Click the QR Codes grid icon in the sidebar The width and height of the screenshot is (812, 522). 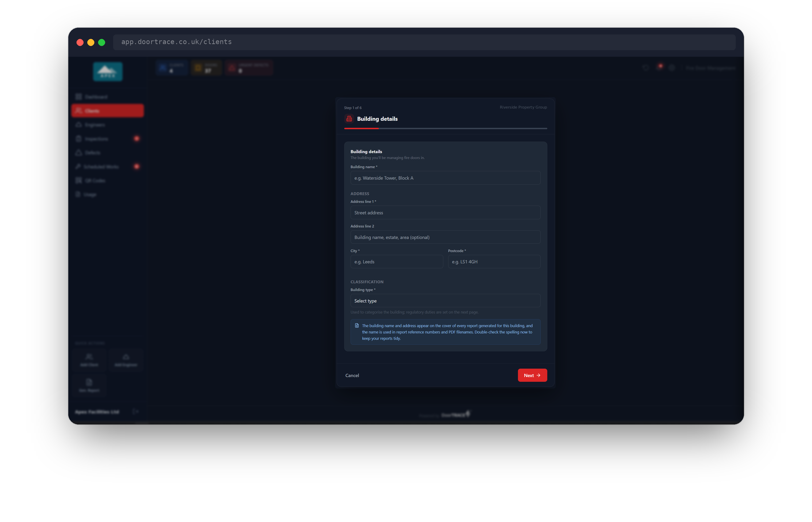[78, 180]
